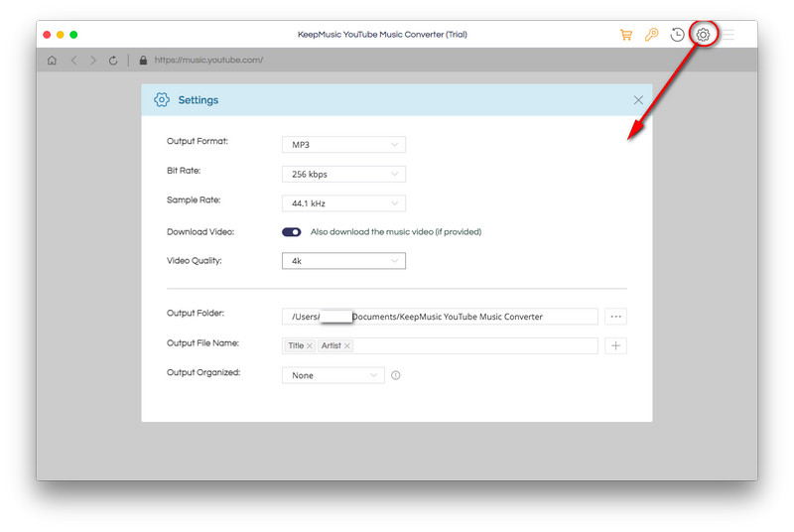Click the Output Format label
Screen dimensions: 794x532
[x=198, y=141]
